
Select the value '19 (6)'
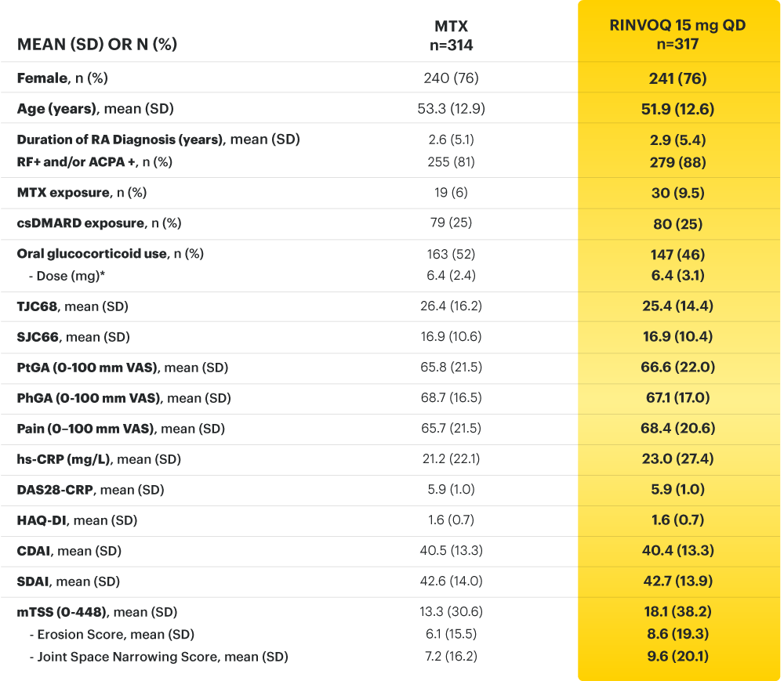[x=451, y=192]
